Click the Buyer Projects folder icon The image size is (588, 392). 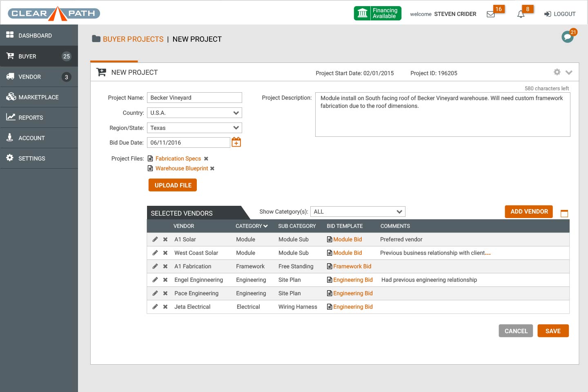[96, 39]
